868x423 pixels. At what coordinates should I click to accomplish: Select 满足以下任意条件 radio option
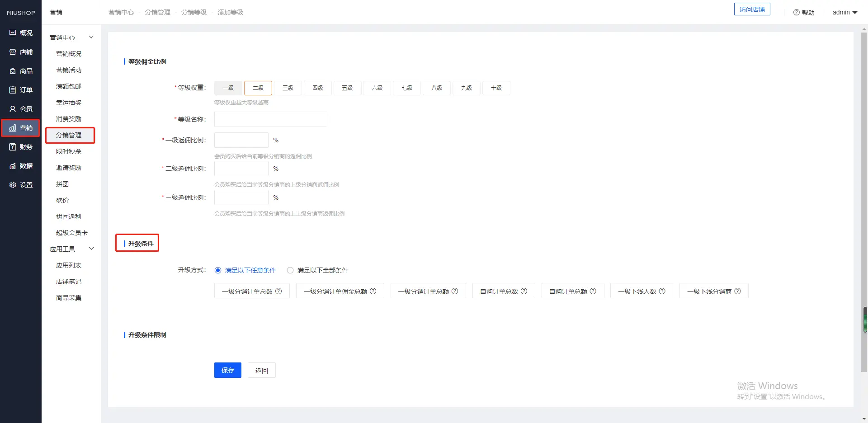click(218, 270)
